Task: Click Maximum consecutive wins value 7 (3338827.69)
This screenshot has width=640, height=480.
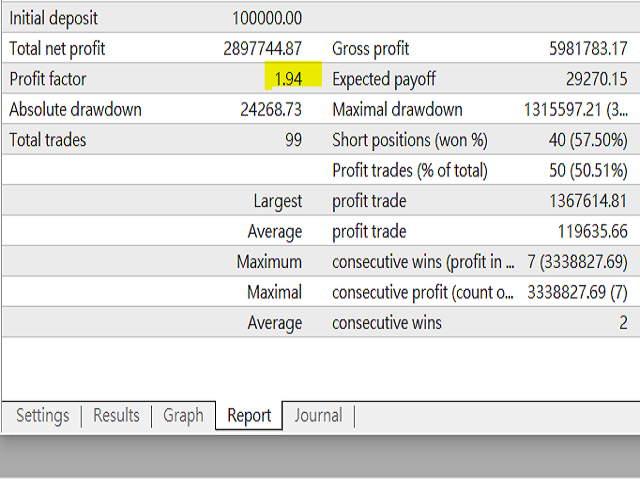Action: click(578, 262)
